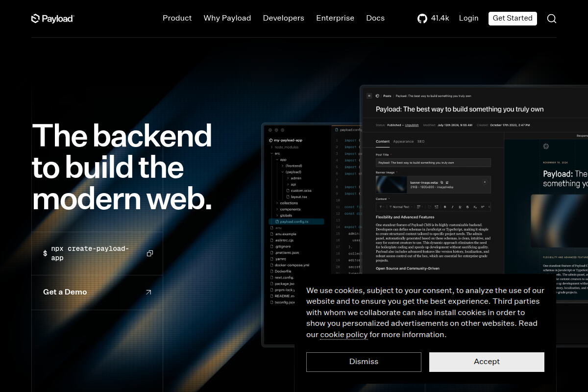Open the admin panel hamburger menu

[x=369, y=96]
